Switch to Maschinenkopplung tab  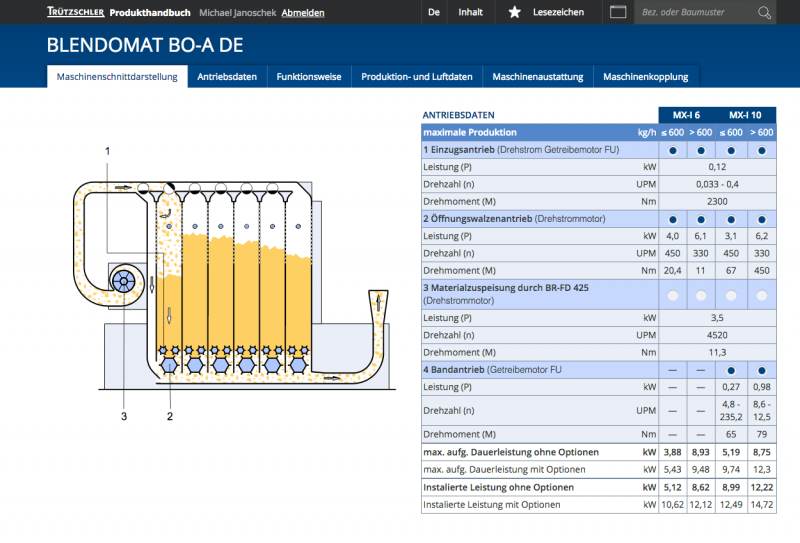click(x=645, y=77)
